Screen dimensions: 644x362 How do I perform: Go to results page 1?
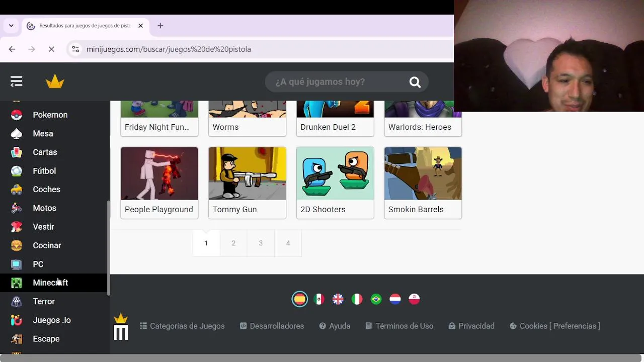206,243
